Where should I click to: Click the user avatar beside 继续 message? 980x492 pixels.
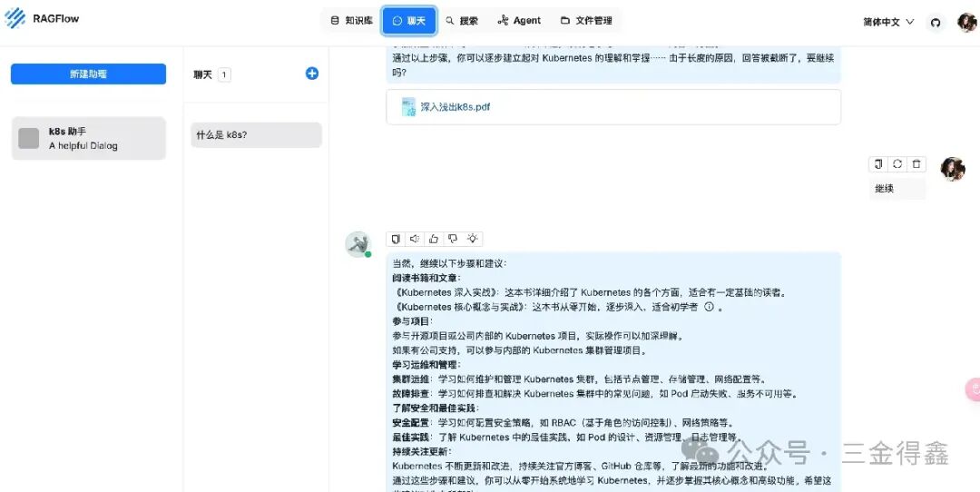[x=953, y=170]
